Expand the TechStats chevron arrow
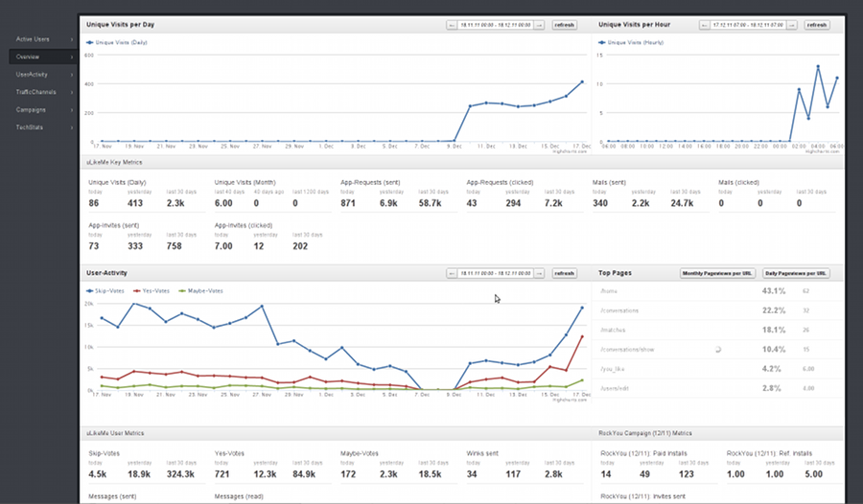This screenshot has width=863, height=504. point(72,127)
